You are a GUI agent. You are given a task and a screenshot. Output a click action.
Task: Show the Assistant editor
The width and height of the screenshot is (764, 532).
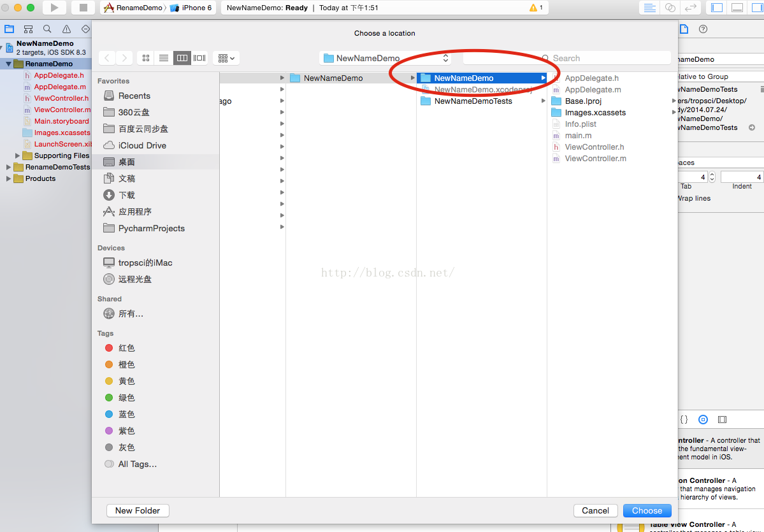pyautogui.click(x=670, y=8)
